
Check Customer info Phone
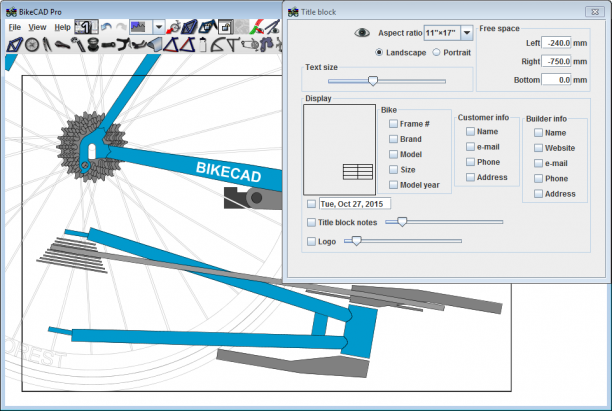pyautogui.click(x=470, y=162)
